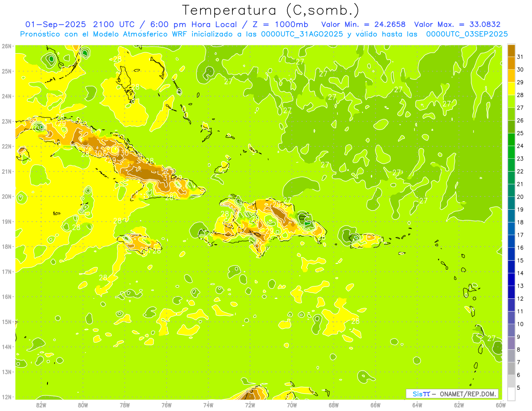Click the '2100 UTC' time text

coord(114,24)
